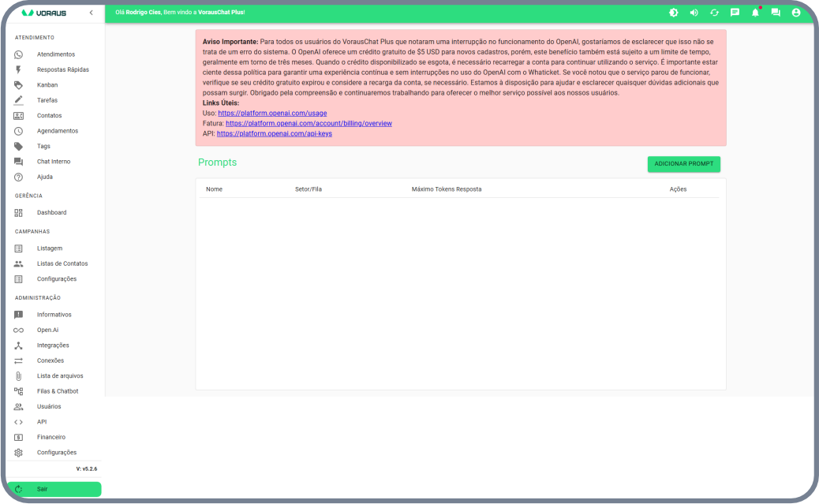The height and width of the screenshot is (504, 819).
Task: Open Respostas Rápidas lightning bolt icon
Action: [x=19, y=69]
